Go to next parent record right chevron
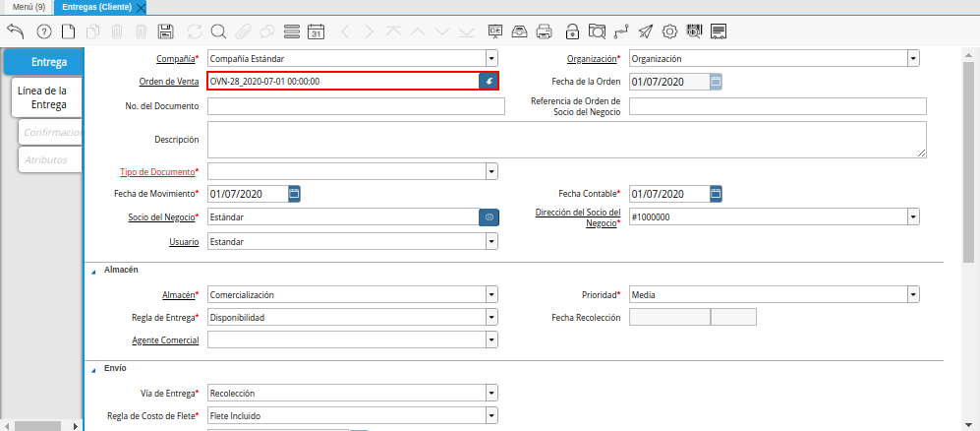Viewport: 980px width, 431px height. [x=369, y=31]
